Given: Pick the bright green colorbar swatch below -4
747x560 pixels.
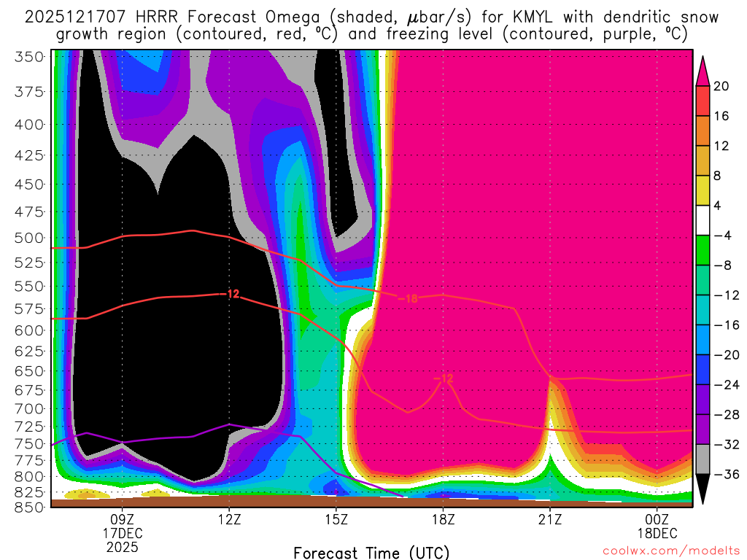Looking at the screenshot, I should click(703, 250).
